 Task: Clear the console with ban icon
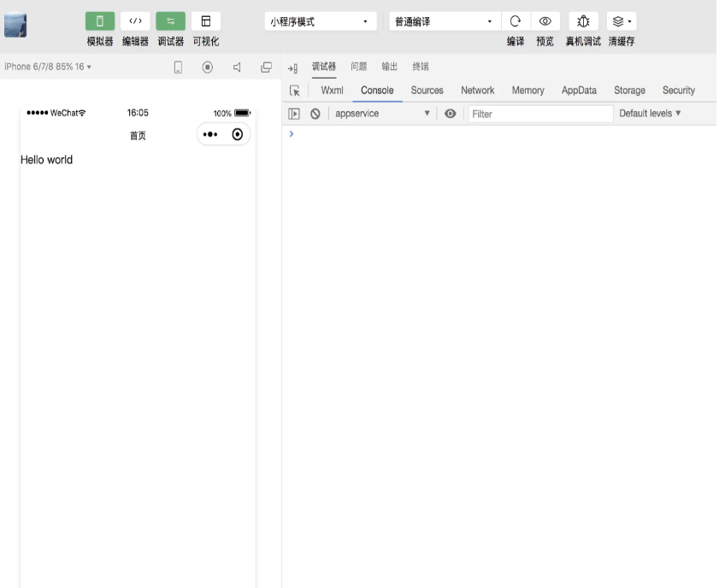(315, 114)
